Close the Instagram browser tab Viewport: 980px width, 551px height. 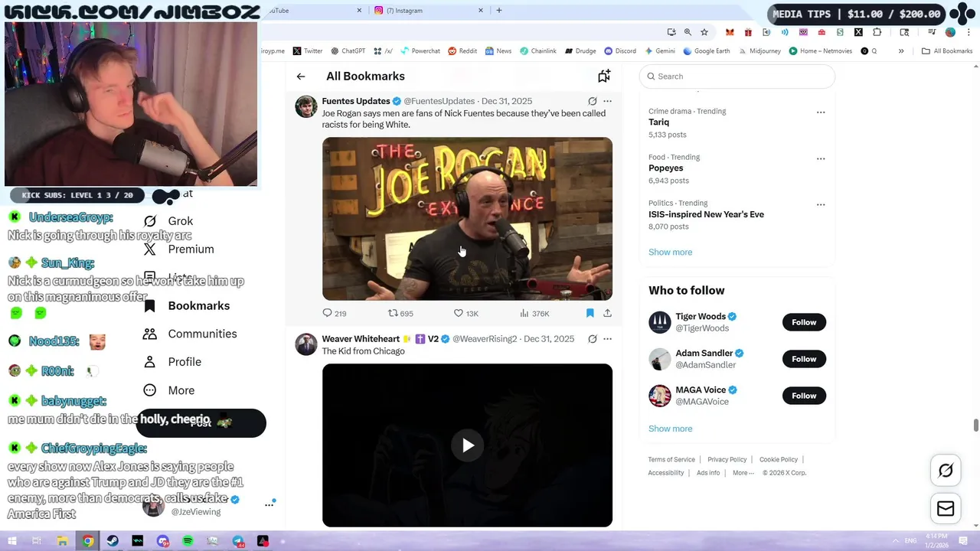click(481, 11)
